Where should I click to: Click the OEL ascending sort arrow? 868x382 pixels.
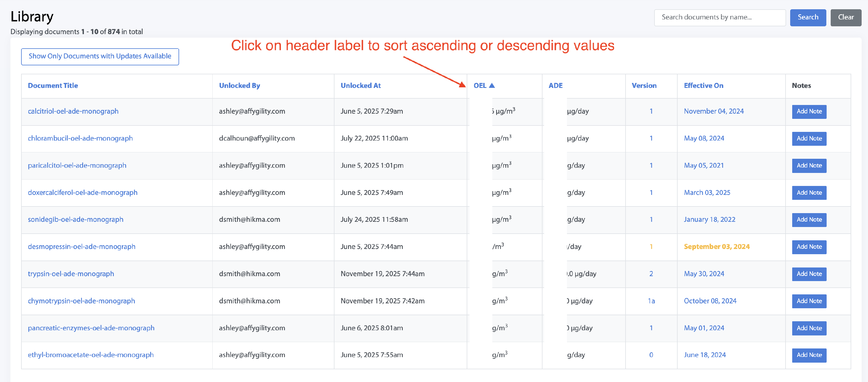point(492,86)
